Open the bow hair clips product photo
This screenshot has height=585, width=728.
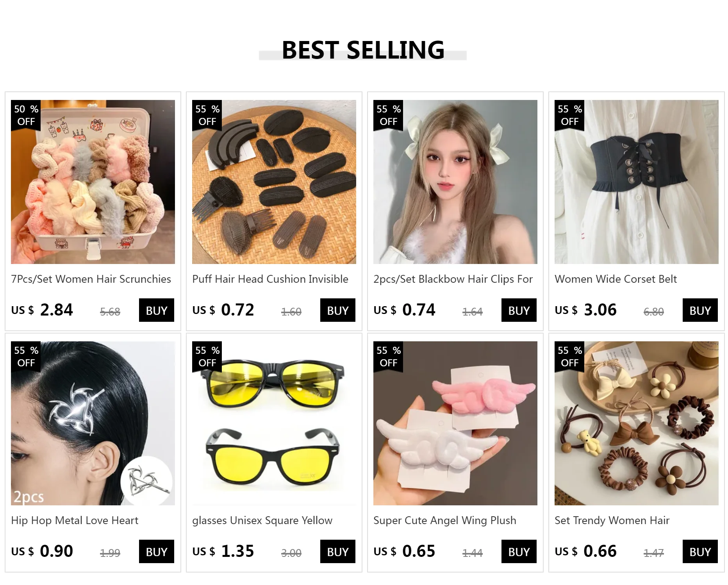(x=455, y=182)
